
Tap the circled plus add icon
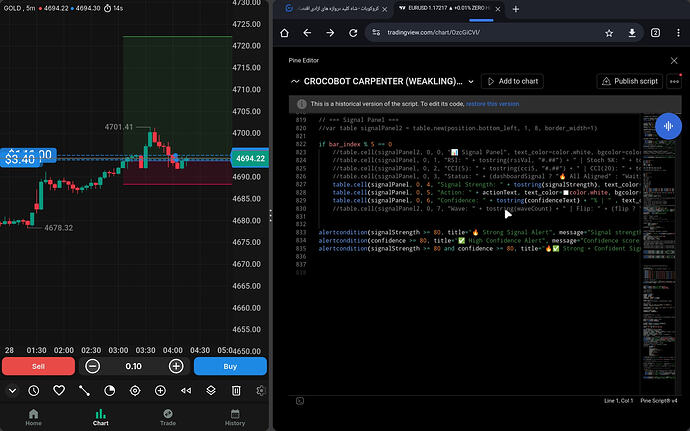160,390
